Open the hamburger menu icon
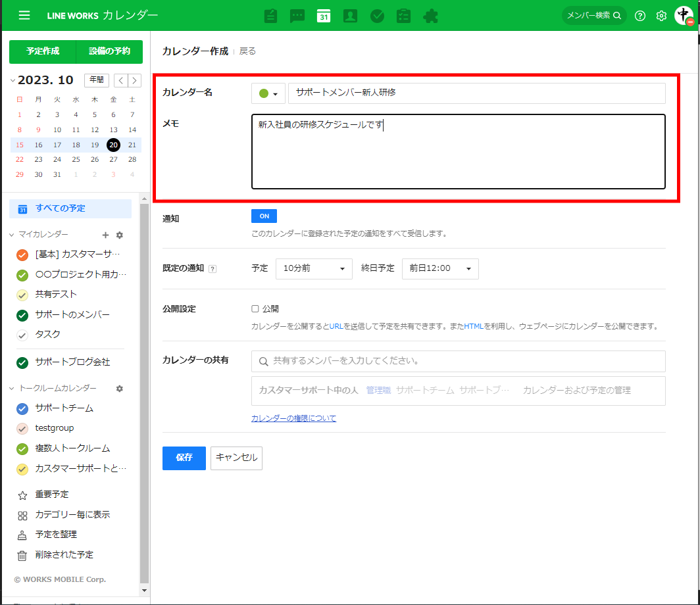 24,15
